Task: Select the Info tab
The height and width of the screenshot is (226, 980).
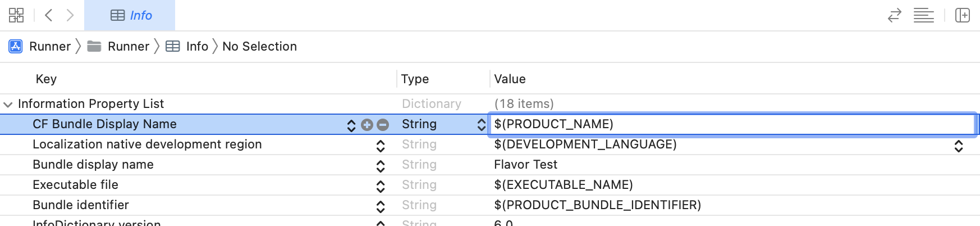Action: click(x=130, y=15)
